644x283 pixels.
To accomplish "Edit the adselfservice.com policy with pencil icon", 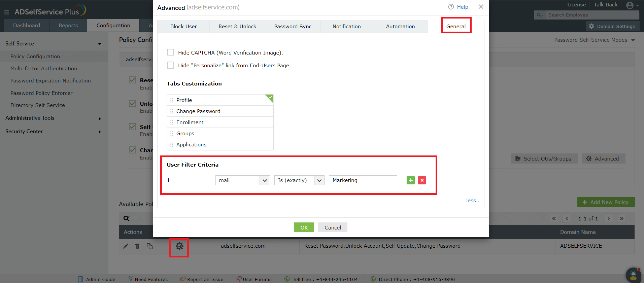I will pyautogui.click(x=126, y=246).
